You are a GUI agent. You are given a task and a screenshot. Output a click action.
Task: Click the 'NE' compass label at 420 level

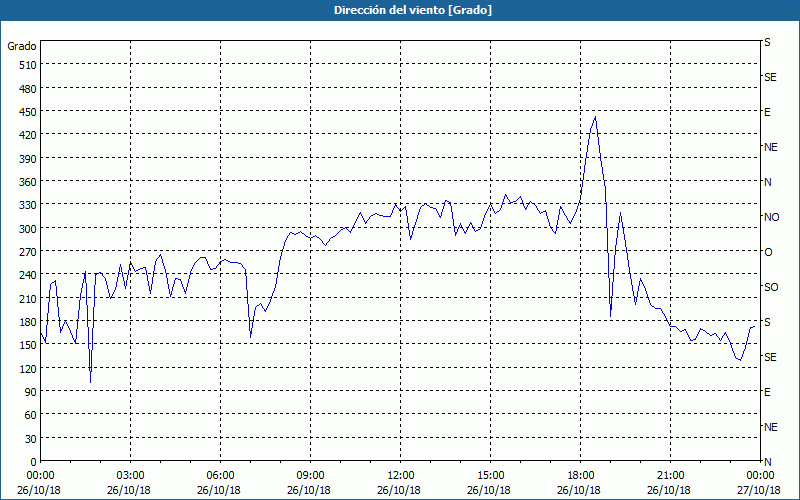771,147
